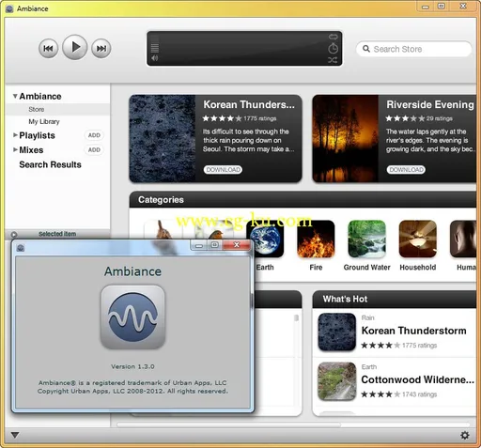The width and height of the screenshot is (481, 448).
Task: Download the Korean Thunderstorm sound
Action: point(223,170)
